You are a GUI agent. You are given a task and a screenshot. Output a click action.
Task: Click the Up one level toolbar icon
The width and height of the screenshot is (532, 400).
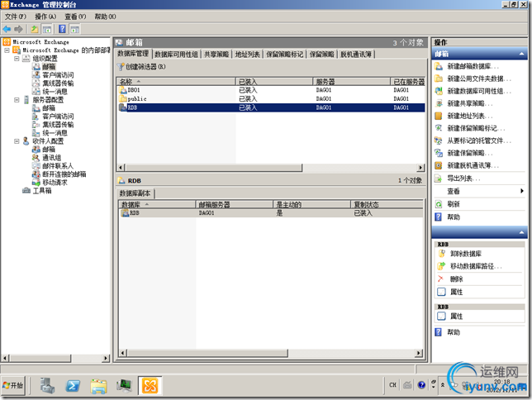coord(35,29)
